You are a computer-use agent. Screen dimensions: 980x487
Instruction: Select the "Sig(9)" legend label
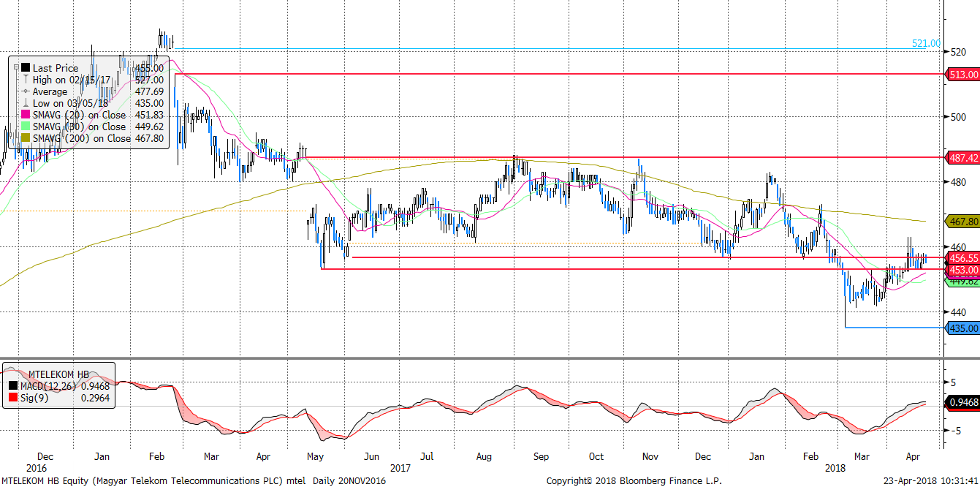coord(34,397)
